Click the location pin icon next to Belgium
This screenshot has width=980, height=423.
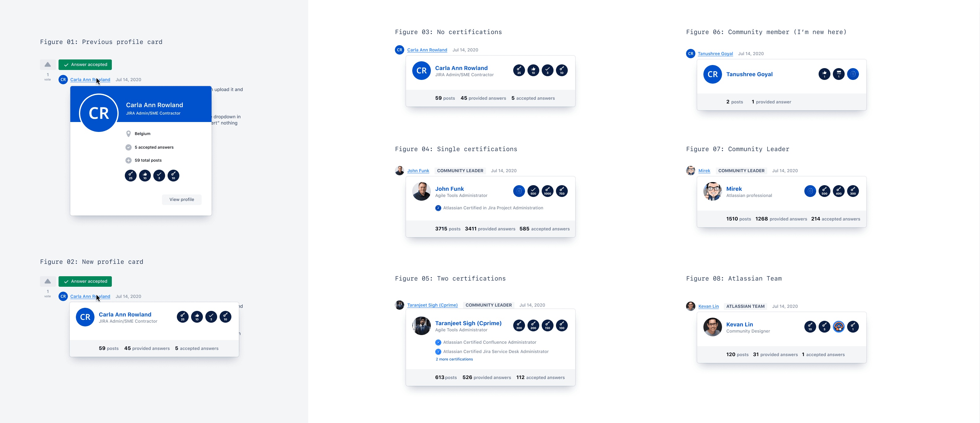coord(128,133)
